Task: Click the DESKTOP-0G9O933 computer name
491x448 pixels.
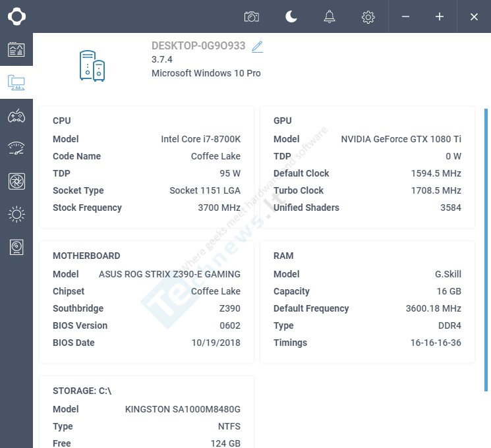Action: tap(198, 45)
